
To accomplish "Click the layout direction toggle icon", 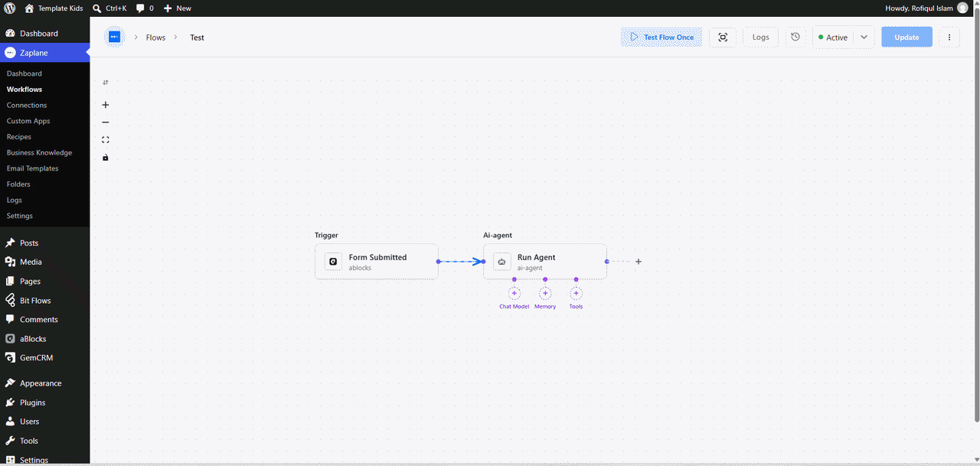I will [x=106, y=83].
